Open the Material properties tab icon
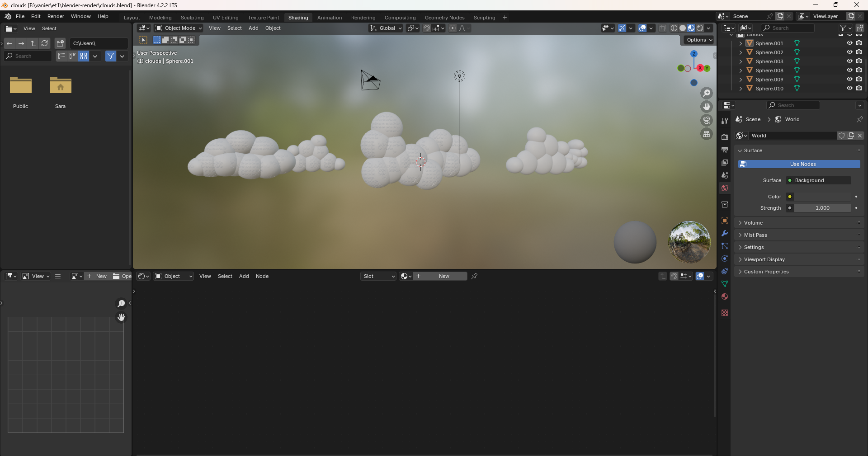The image size is (868, 456). [x=725, y=297]
